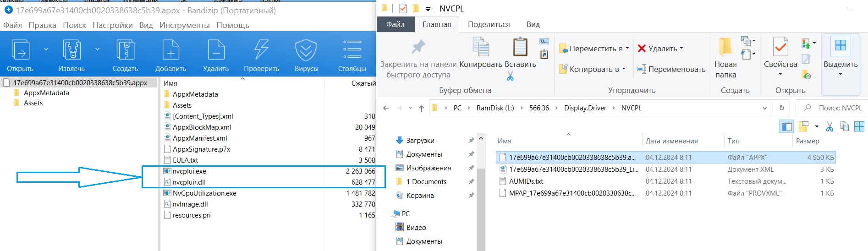The image size is (868, 251).
Task: Click the properties checkmark icon in Explorer title bar
Action: click(x=403, y=8)
